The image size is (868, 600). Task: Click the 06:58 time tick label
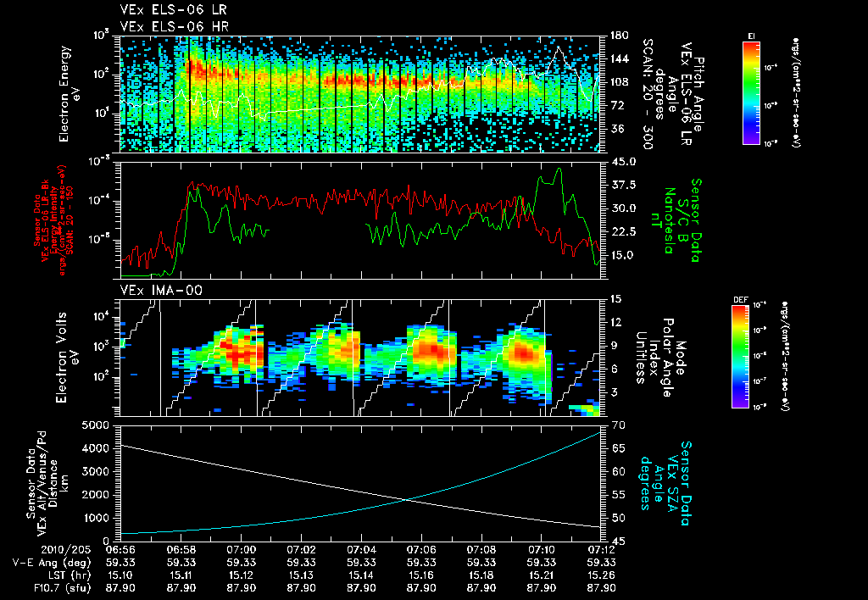click(x=181, y=551)
